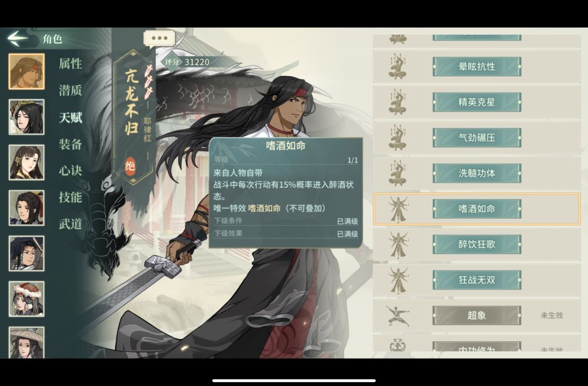Switch to the 装备 tab

[70, 144]
